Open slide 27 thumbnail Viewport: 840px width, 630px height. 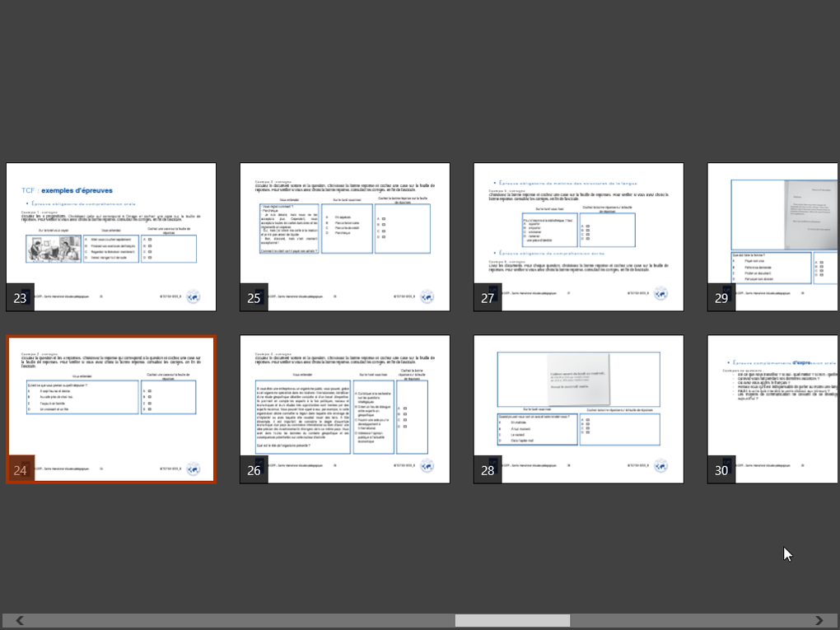click(x=579, y=237)
